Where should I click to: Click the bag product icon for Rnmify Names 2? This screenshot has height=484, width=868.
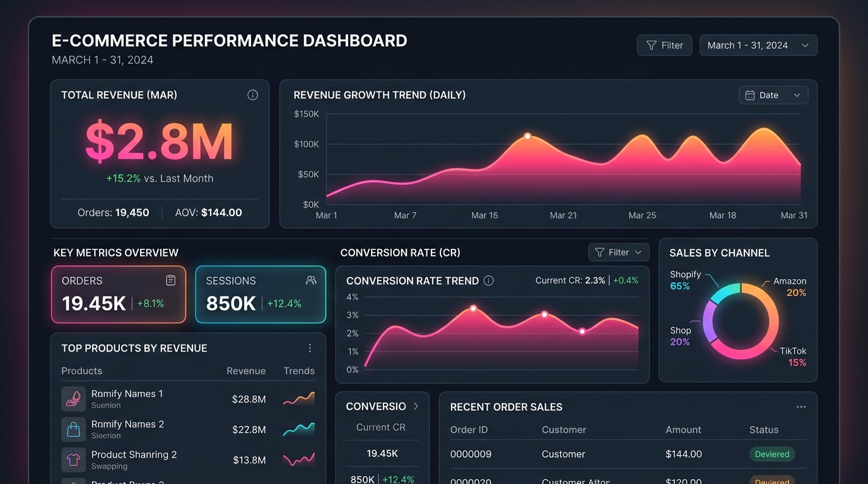(x=73, y=429)
